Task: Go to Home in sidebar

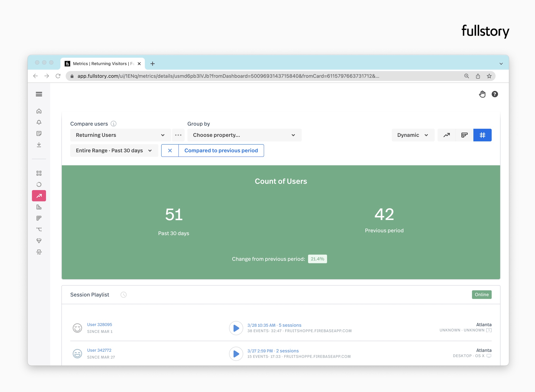Action: pos(39,111)
